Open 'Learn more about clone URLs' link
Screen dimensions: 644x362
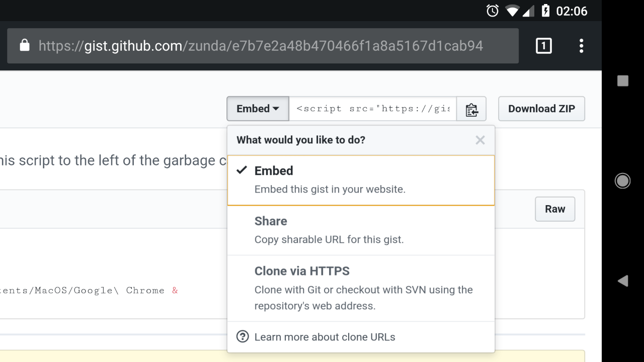pyautogui.click(x=325, y=337)
